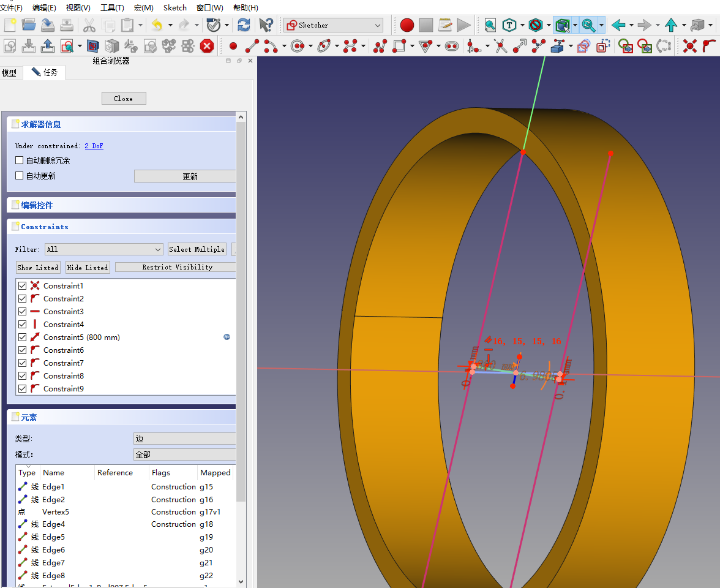Click the blue up arrow navigation icon

point(671,24)
